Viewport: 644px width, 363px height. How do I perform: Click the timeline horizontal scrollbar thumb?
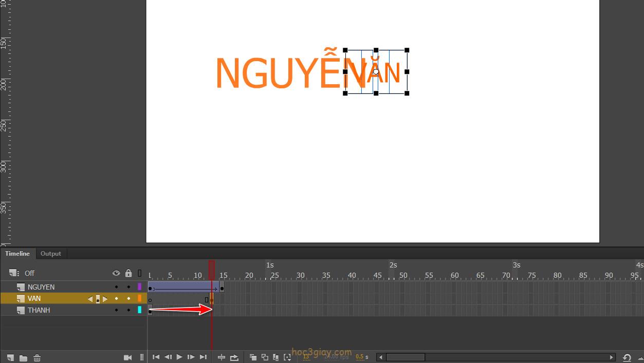click(405, 357)
